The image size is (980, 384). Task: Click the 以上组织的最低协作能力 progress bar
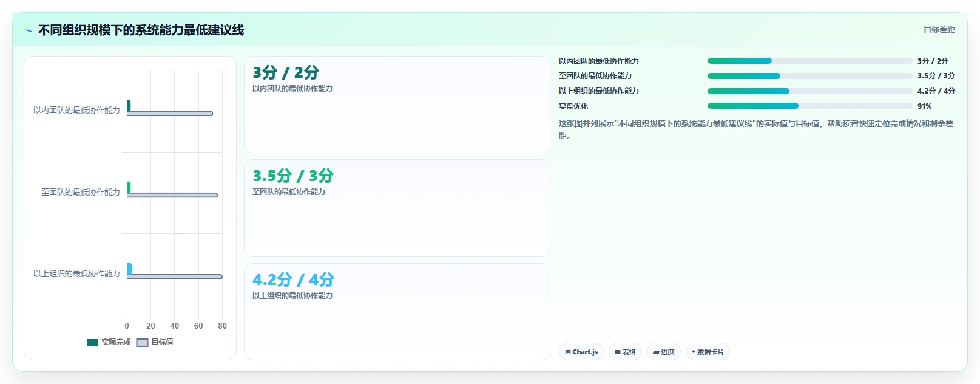pos(809,91)
